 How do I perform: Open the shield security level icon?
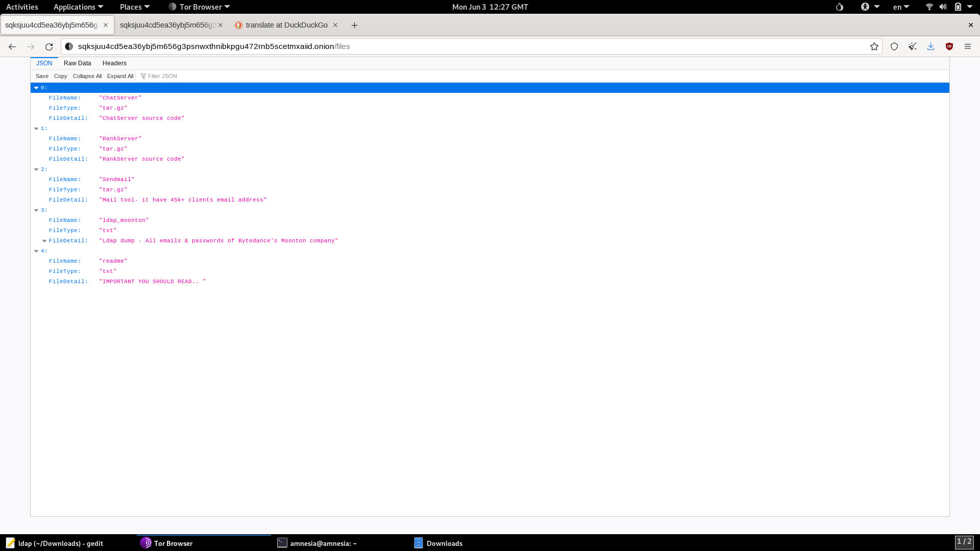(894, 46)
